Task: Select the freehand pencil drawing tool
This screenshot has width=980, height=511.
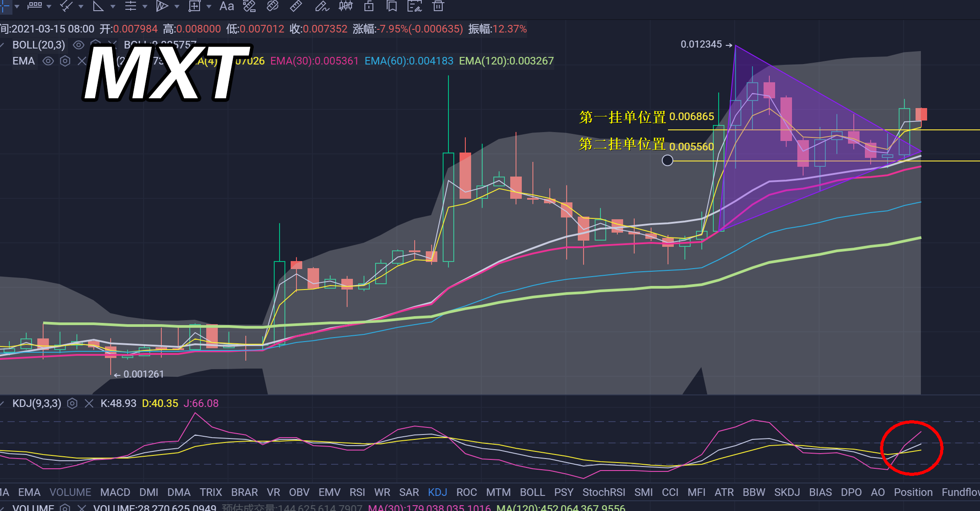Action: [x=322, y=6]
